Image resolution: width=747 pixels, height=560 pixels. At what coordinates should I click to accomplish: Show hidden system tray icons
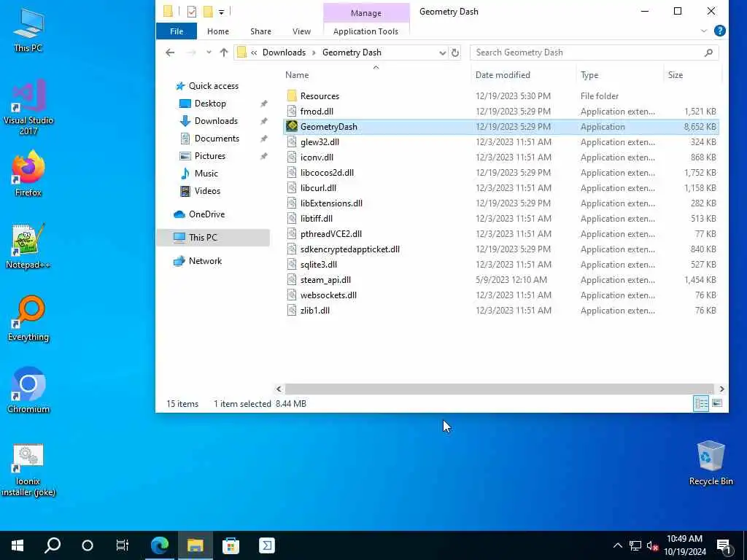617,545
